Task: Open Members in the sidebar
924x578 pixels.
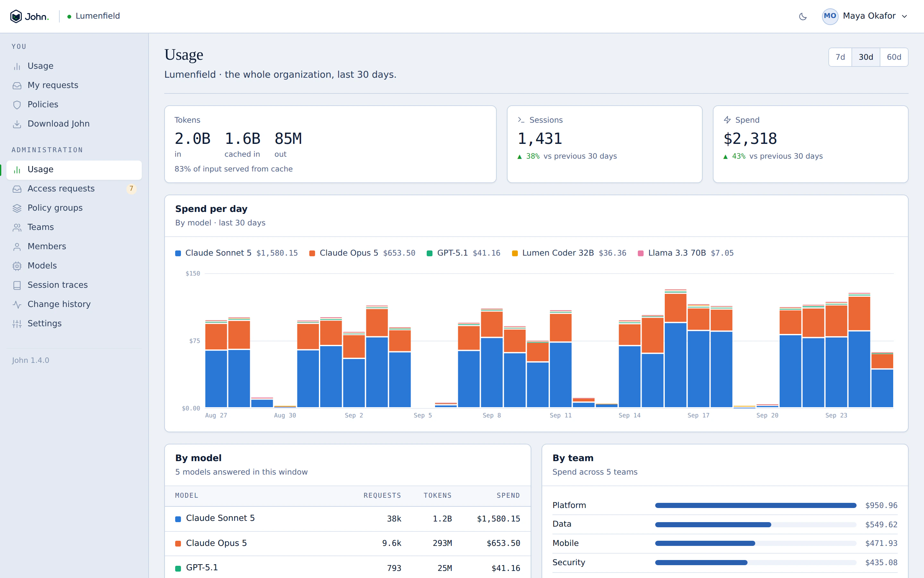Action: [x=74, y=247]
